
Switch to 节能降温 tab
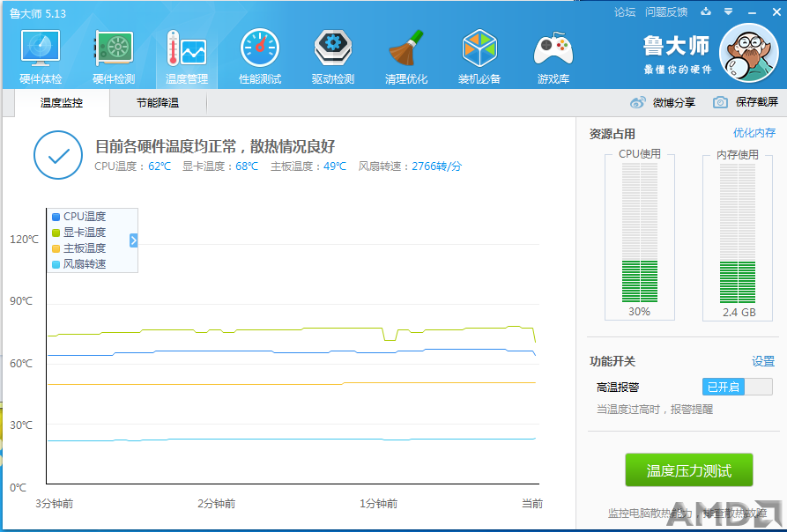click(x=158, y=103)
